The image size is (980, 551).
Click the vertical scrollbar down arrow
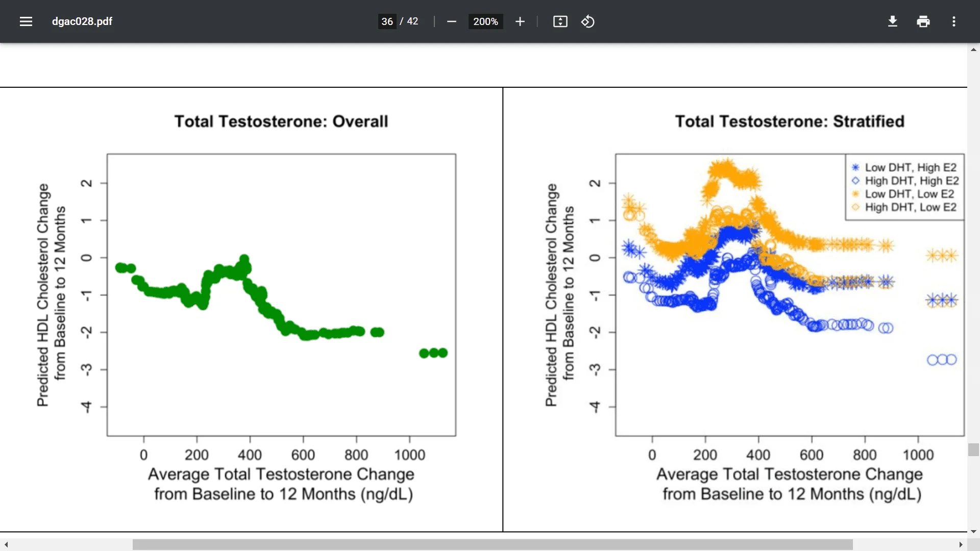click(x=973, y=532)
